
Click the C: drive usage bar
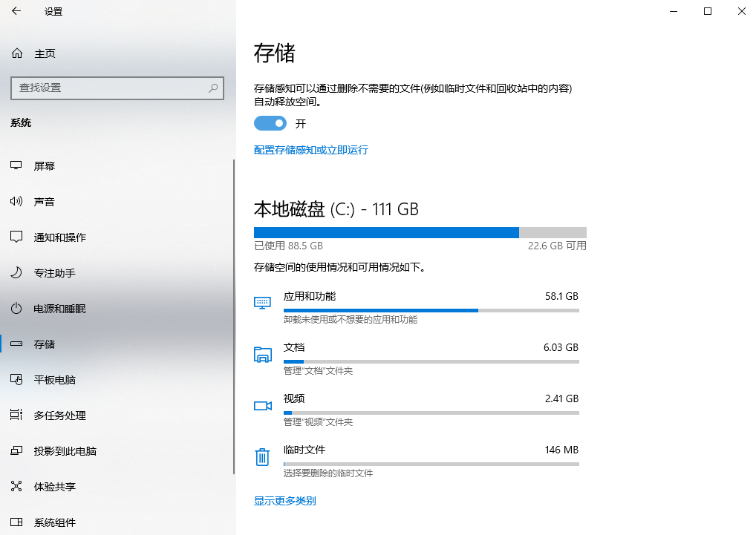418,232
